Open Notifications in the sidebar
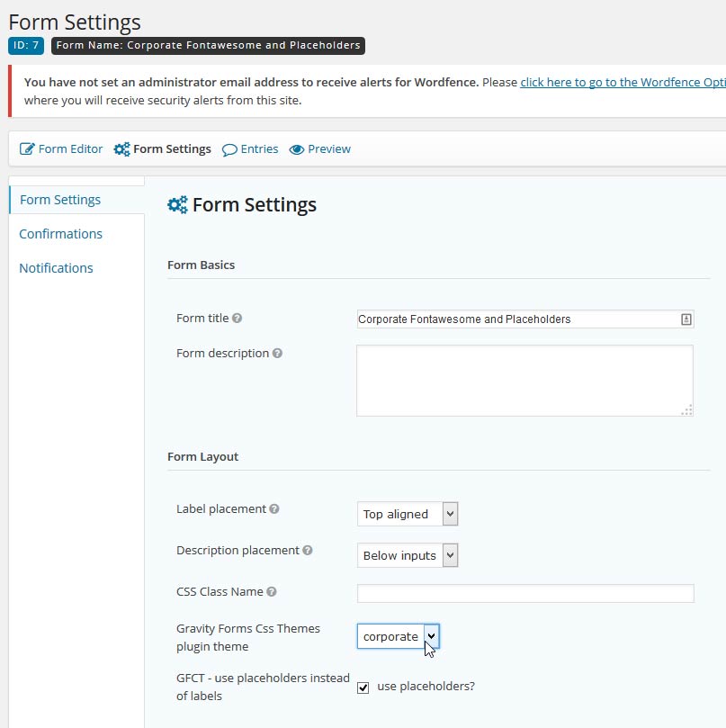This screenshot has width=726, height=728. point(56,268)
